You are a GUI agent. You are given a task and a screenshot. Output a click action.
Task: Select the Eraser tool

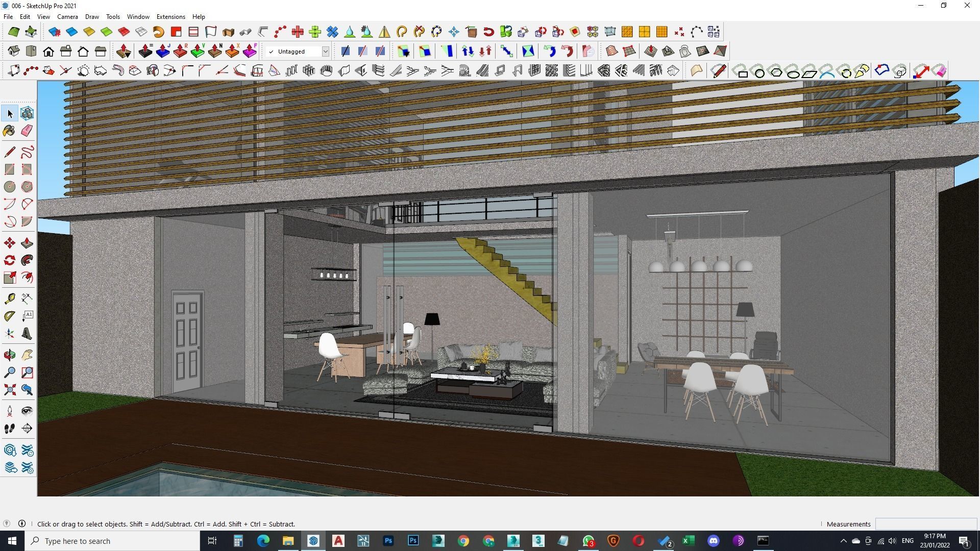pyautogui.click(x=27, y=131)
